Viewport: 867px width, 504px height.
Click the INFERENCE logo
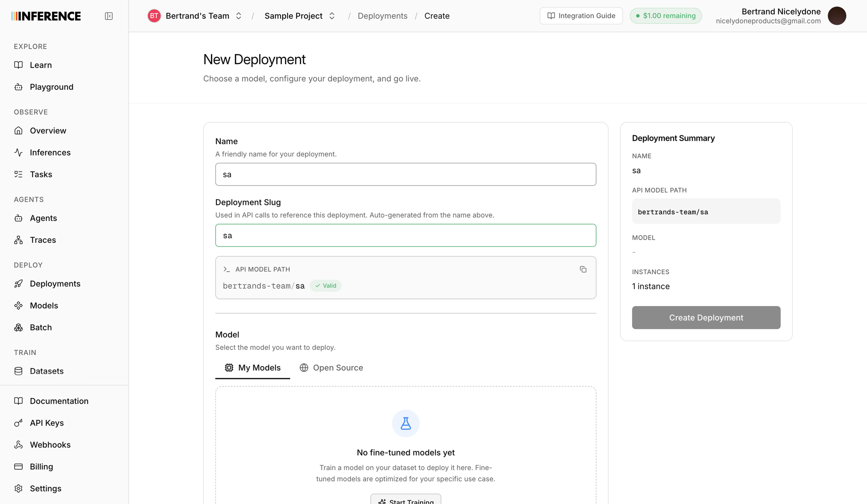[46, 16]
